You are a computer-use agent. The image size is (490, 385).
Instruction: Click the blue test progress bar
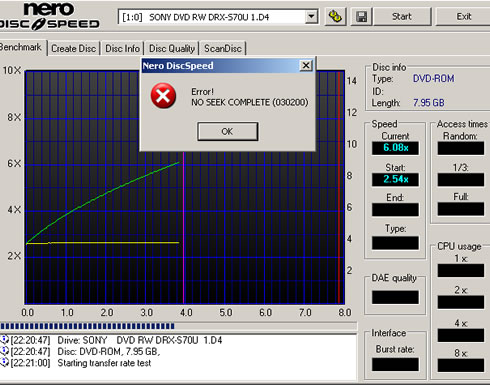click(x=87, y=326)
